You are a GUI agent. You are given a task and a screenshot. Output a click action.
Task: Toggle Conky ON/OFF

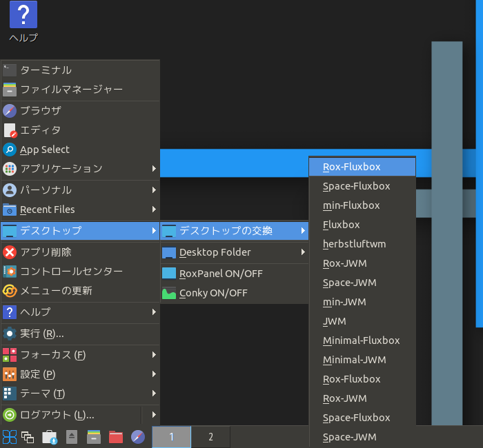pyautogui.click(x=235, y=293)
